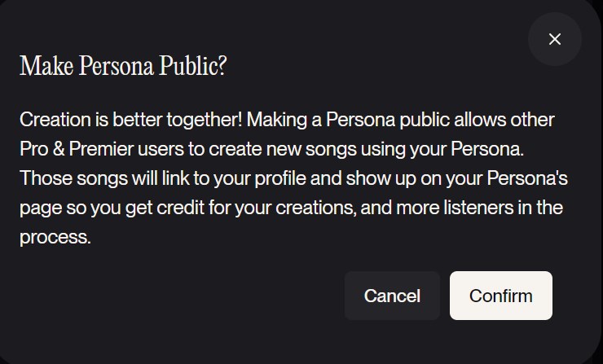Click the "Make Persona Public?" heading
Viewport: 603px width, 364px height.
(123, 66)
